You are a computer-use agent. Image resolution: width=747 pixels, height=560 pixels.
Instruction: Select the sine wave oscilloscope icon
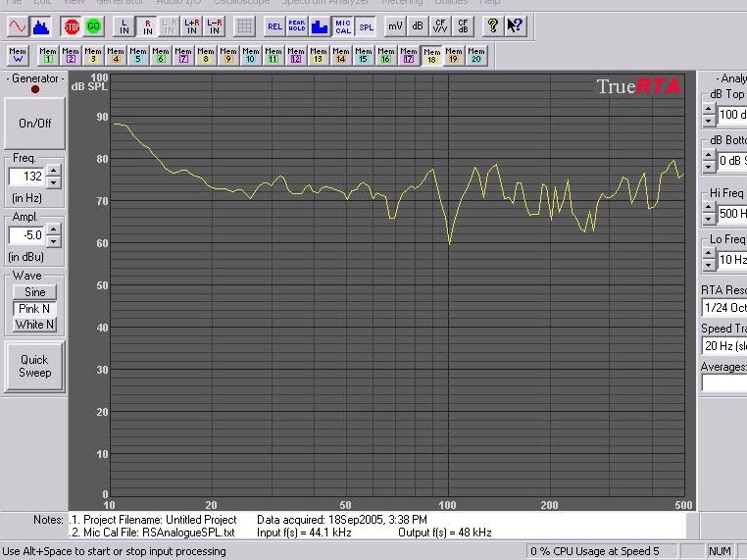pos(18,26)
